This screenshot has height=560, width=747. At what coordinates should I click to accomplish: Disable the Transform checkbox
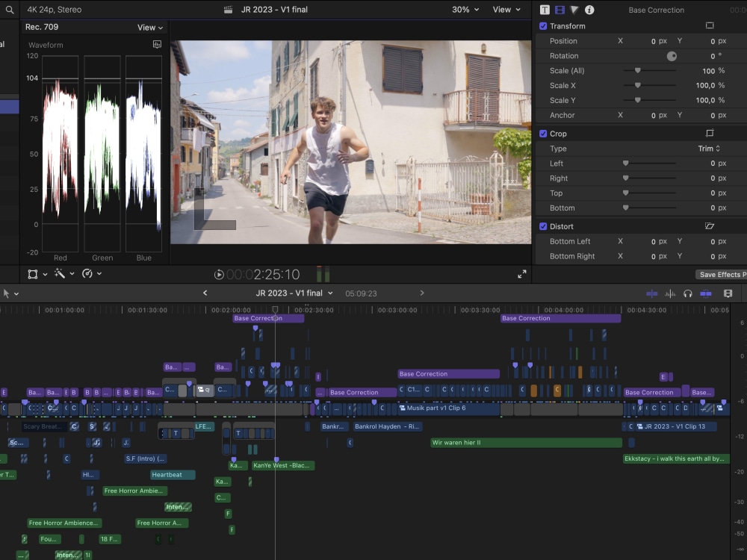click(x=543, y=26)
